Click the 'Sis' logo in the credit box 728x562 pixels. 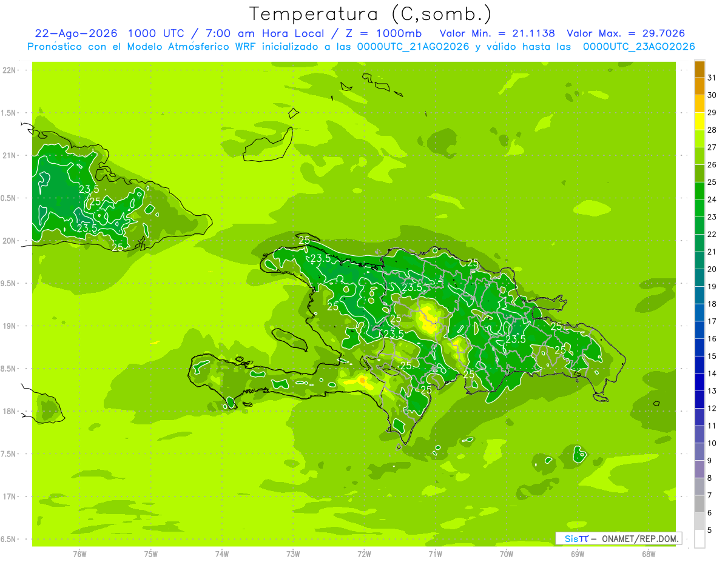(571, 538)
